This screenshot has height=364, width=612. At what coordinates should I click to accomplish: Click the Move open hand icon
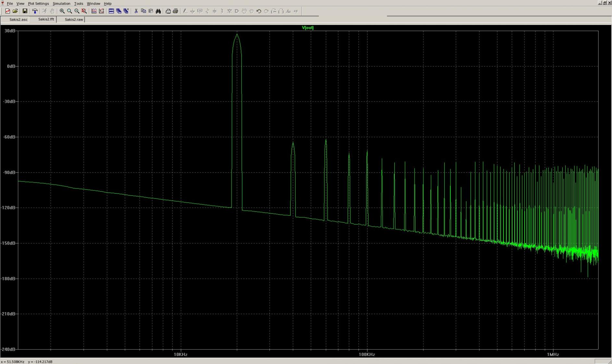coord(244,11)
